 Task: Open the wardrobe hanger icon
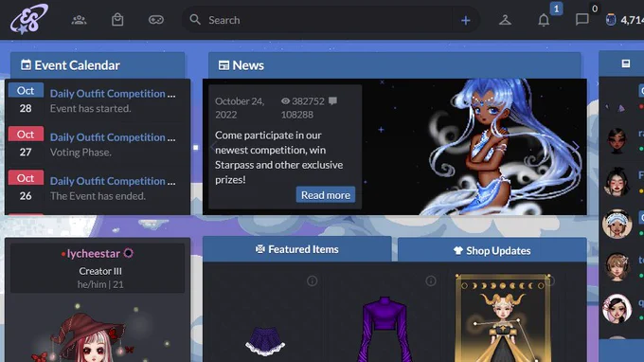(x=505, y=20)
